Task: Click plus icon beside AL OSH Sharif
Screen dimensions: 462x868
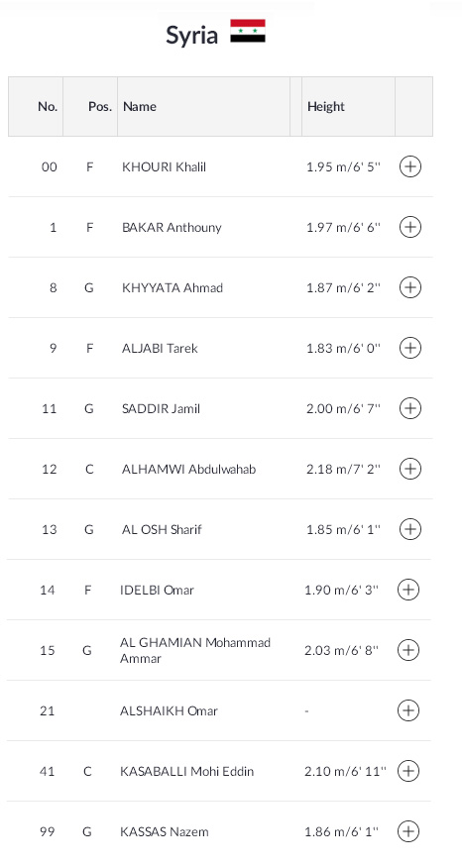Action: point(409,529)
